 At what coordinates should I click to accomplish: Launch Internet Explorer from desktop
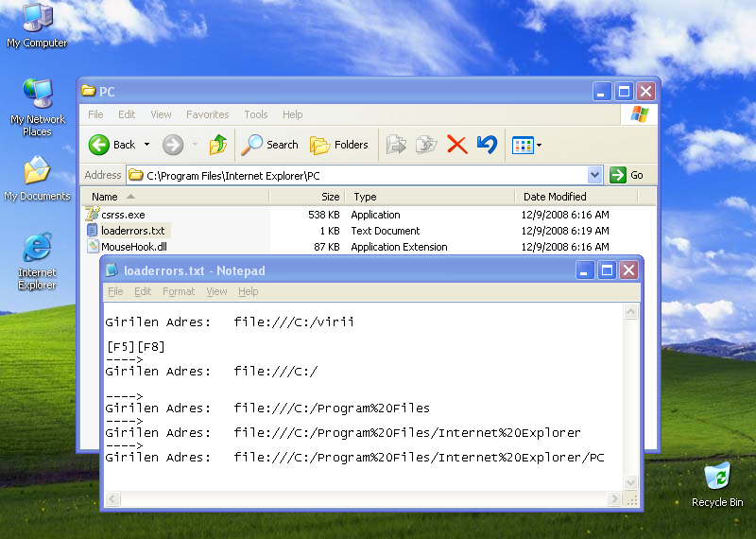[x=37, y=261]
